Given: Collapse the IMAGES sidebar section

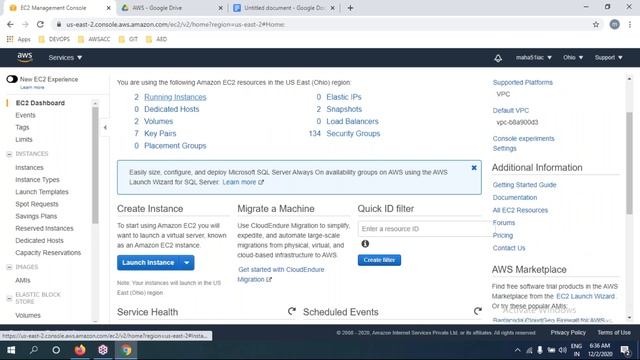Looking at the screenshot, I should pyautogui.click(x=9, y=267).
